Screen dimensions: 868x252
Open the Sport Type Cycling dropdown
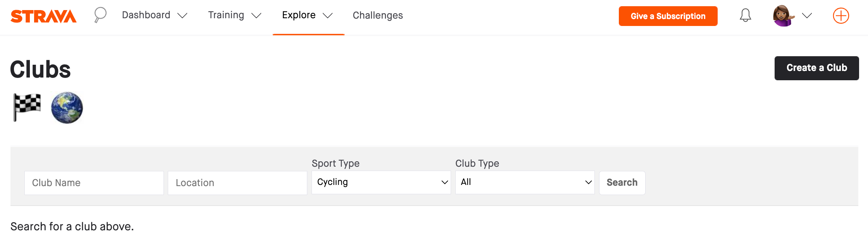tap(381, 182)
